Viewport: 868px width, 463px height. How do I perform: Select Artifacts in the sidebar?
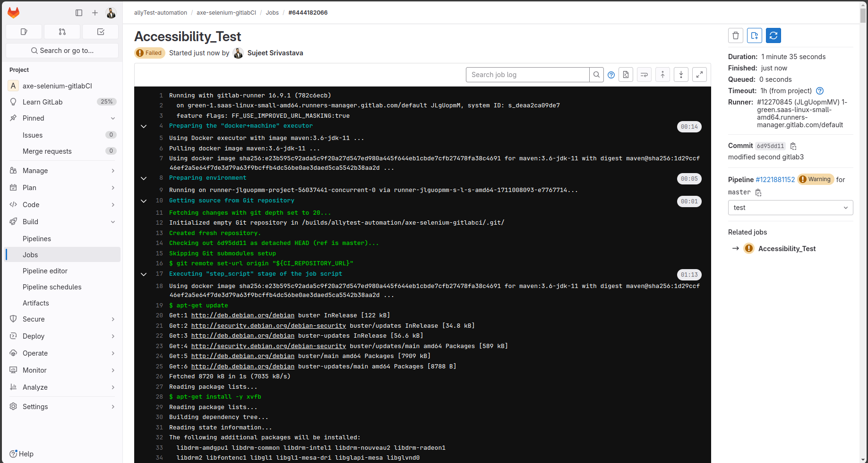pos(36,303)
